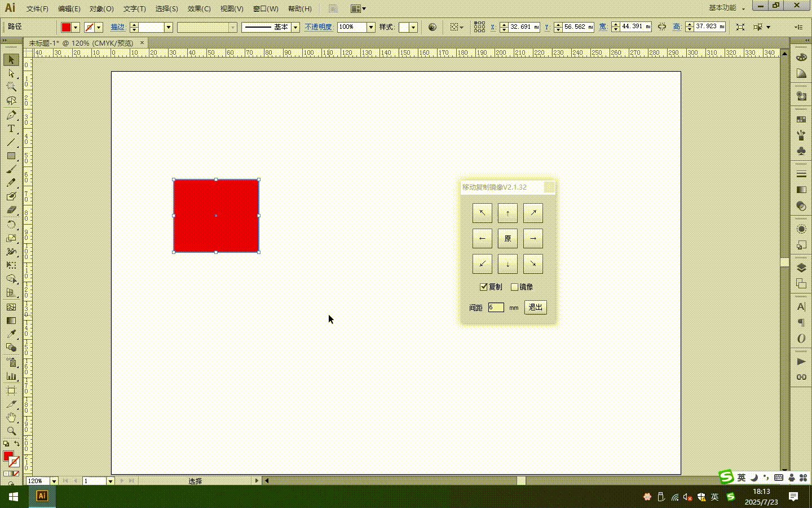Toggle the 复制 checkbox
This screenshot has height=508, width=812.
[483, 287]
